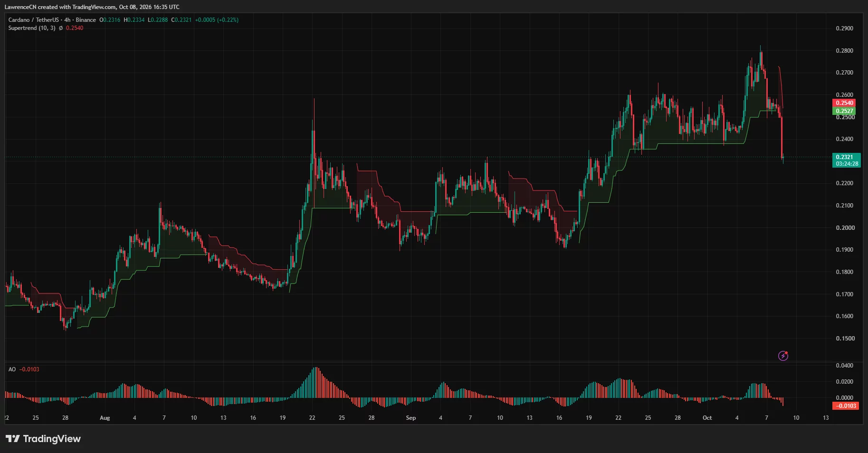Image resolution: width=868 pixels, height=453 pixels.
Task: Click the 0.1500 price axis label
Action: tap(844, 339)
